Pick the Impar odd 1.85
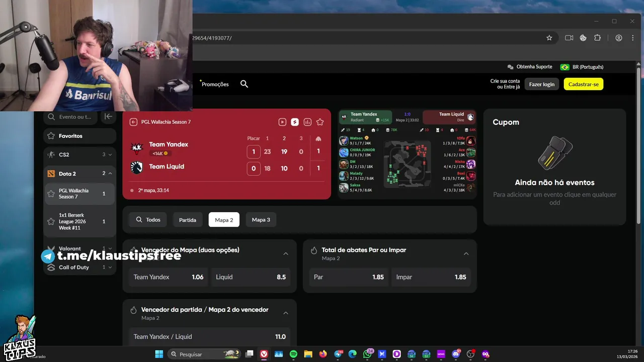644x362 pixels. [x=431, y=277]
